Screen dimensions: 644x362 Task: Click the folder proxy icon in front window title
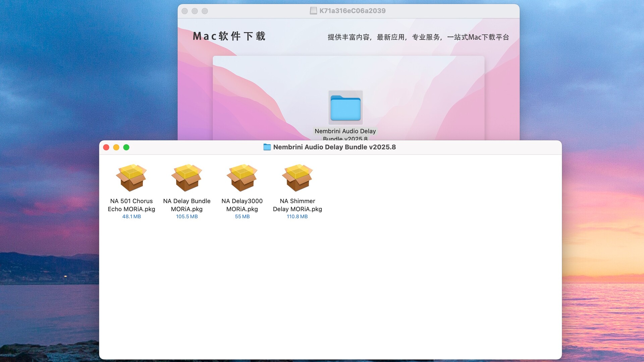pyautogui.click(x=267, y=147)
